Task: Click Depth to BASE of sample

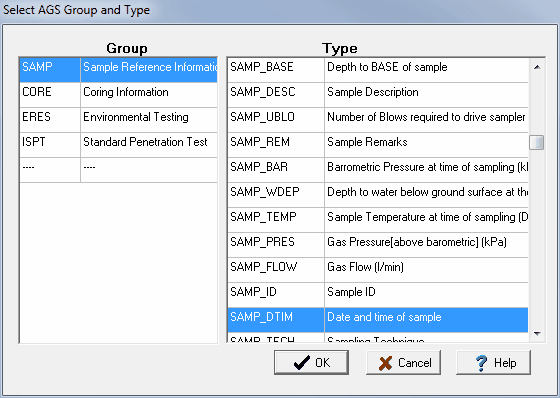Action: coord(426,70)
